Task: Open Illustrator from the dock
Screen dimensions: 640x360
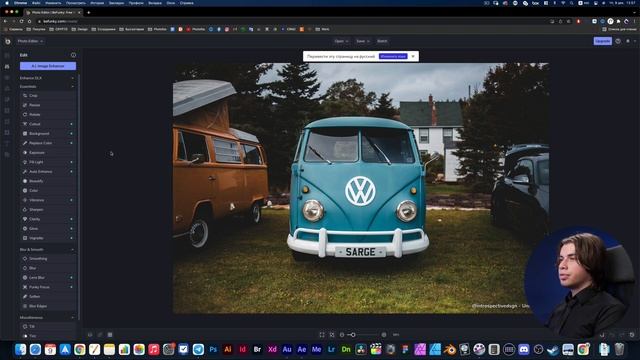Action: [x=228, y=349]
